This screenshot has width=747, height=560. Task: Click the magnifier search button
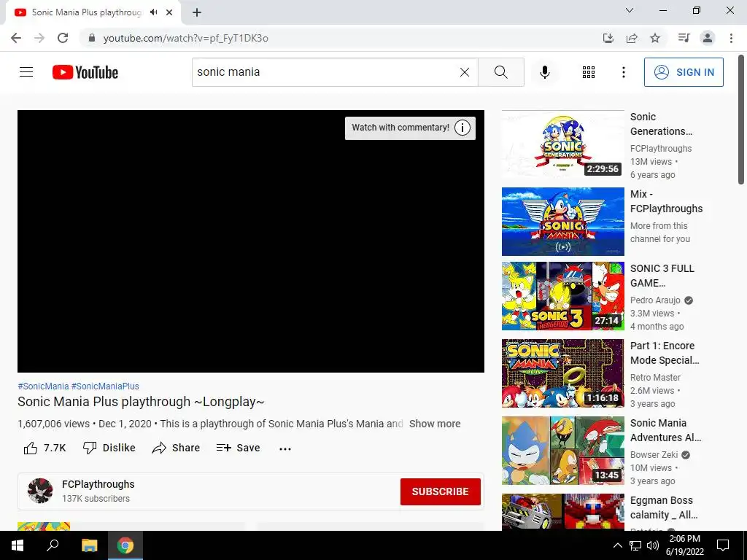coord(500,72)
